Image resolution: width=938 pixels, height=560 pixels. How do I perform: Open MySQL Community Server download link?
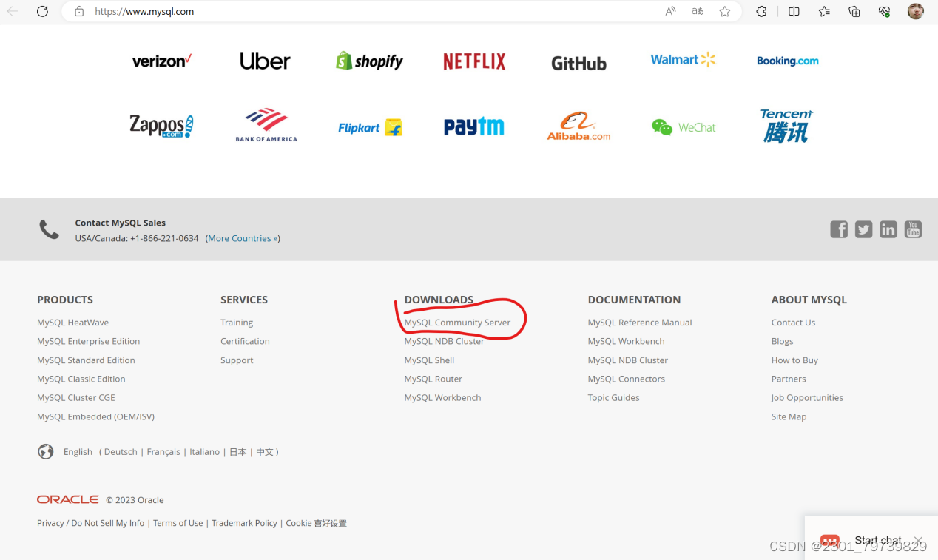pyautogui.click(x=457, y=323)
